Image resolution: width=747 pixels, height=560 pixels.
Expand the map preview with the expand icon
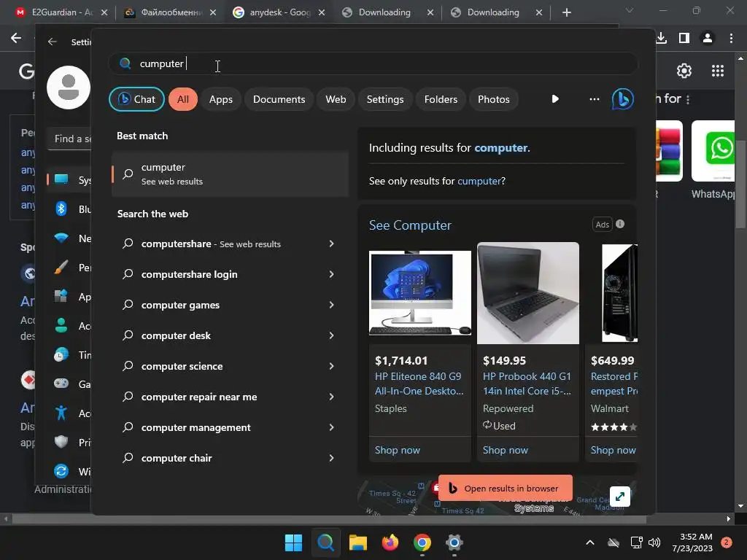(x=620, y=497)
